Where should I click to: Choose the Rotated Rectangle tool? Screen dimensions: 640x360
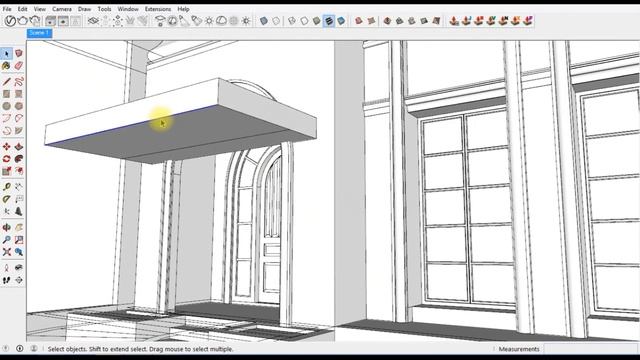click(19, 94)
